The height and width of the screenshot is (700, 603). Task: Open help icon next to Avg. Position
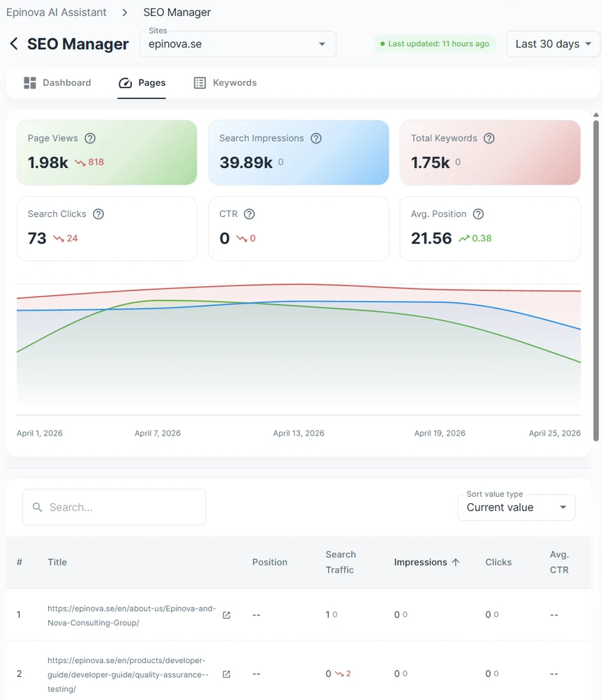(479, 214)
